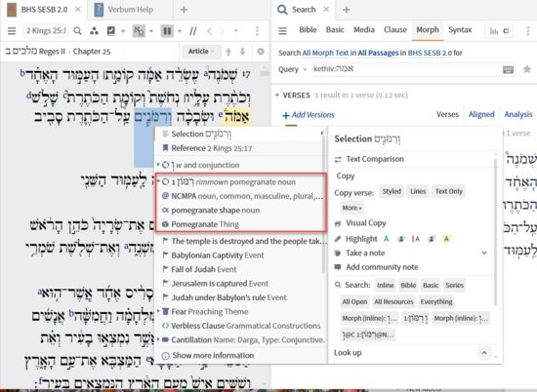Click the Text Only copy verse button
Viewport: 537px width, 392px height.
click(x=449, y=191)
